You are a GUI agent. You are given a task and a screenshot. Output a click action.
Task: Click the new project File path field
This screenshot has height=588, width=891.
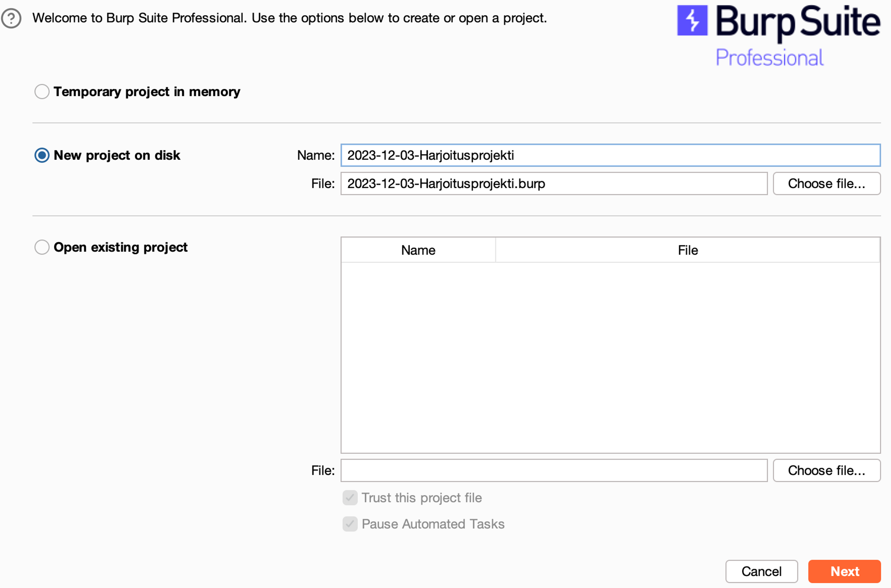553,184
